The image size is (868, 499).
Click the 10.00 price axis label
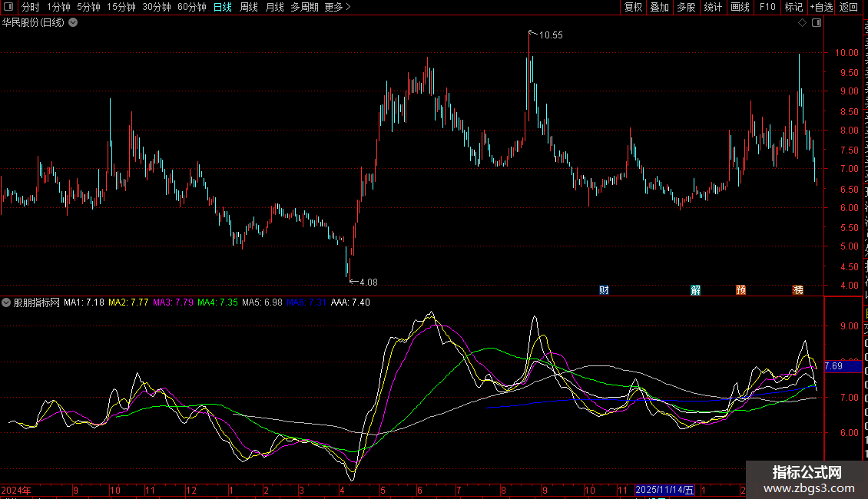coord(847,53)
